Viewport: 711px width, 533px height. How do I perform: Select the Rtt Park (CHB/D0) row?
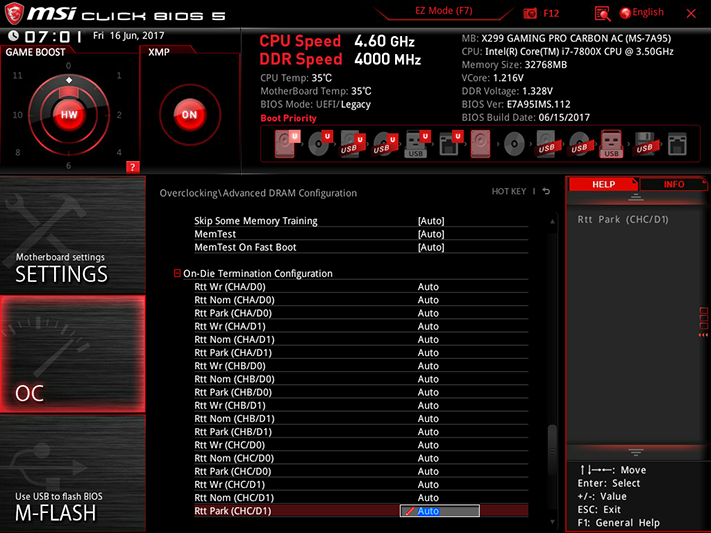point(361,392)
